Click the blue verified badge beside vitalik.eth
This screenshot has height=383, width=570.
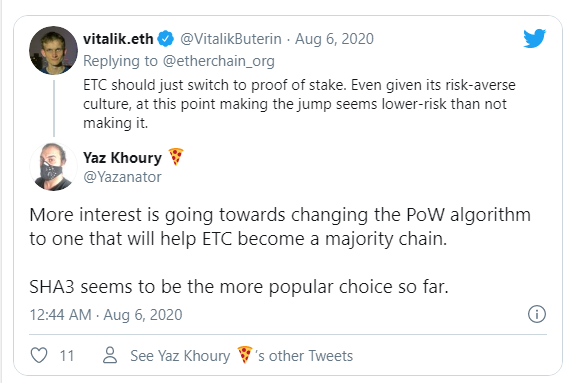point(166,39)
